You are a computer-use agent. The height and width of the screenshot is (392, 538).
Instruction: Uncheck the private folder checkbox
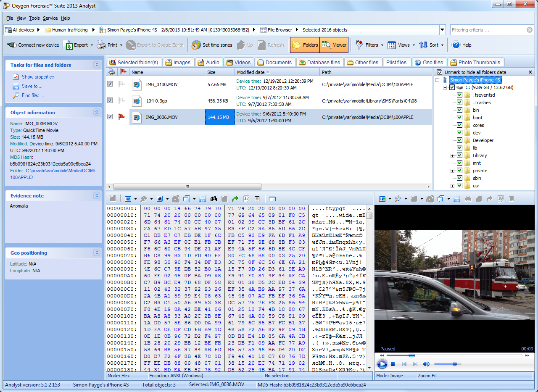click(x=460, y=171)
